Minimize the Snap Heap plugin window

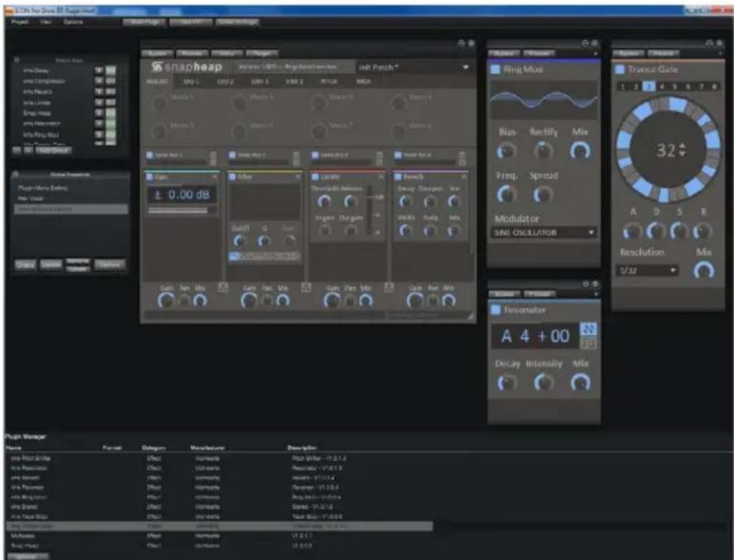[x=461, y=43]
